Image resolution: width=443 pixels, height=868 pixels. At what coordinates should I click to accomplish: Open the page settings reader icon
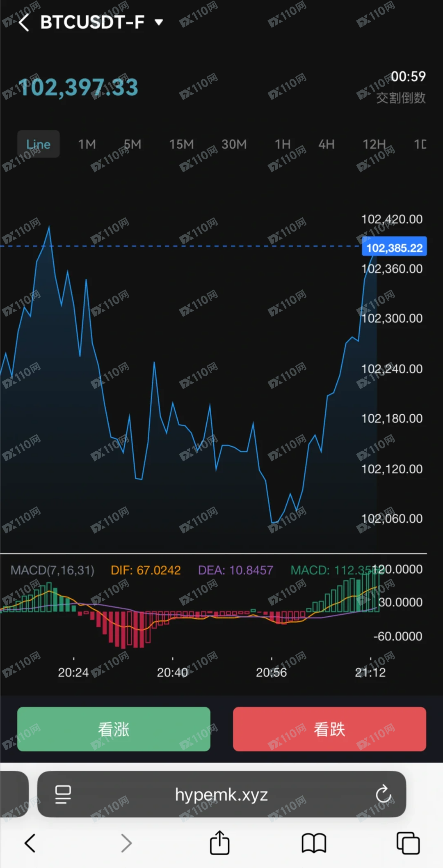pyautogui.click(x=63, y=794)
